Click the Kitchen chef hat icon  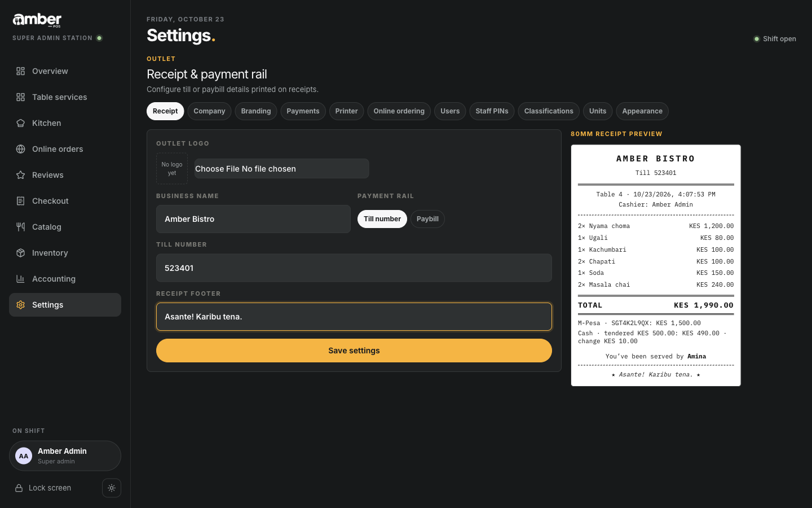[x=20, y=123]
